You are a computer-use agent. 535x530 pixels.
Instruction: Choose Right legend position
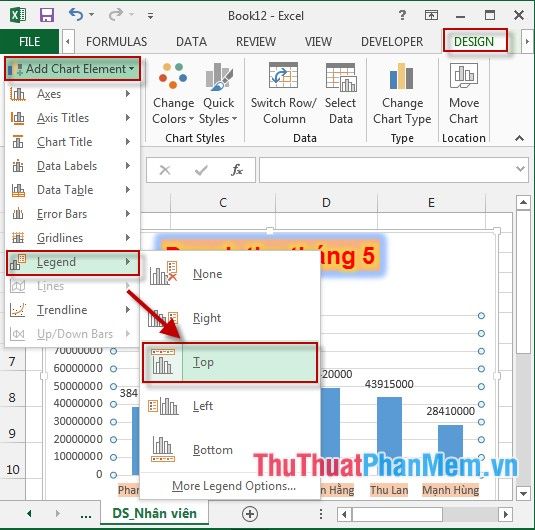click(x=230, y=318)
